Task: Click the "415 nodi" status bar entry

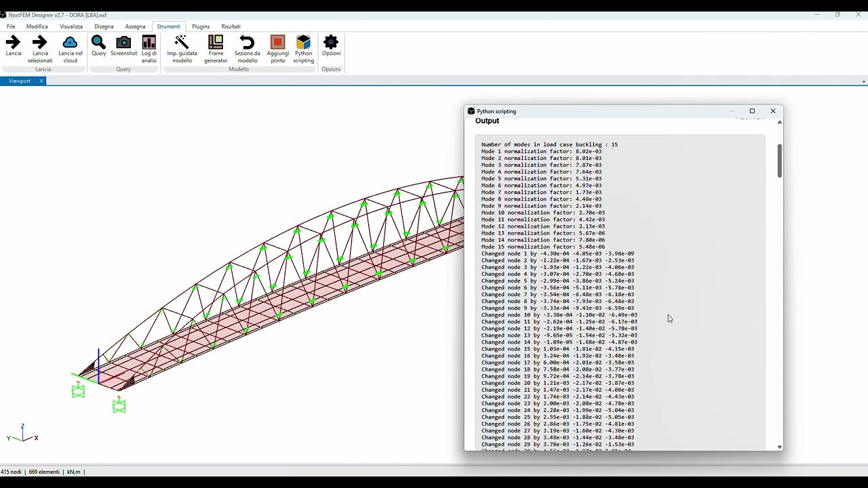Action: (x=12, y=472)
